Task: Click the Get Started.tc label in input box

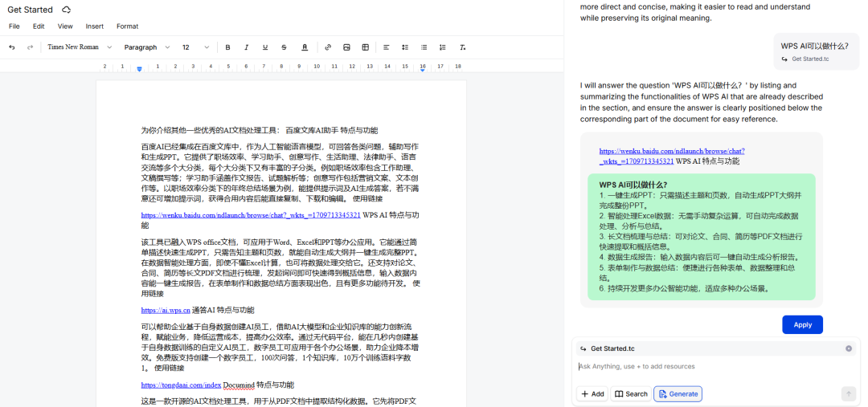Action: point(612,348)
